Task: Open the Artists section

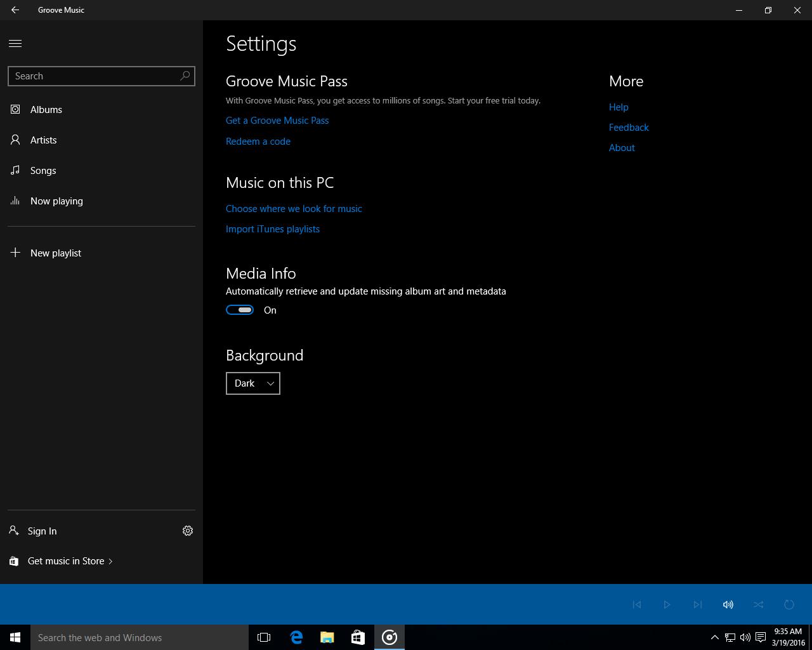Action: (101, 140)
